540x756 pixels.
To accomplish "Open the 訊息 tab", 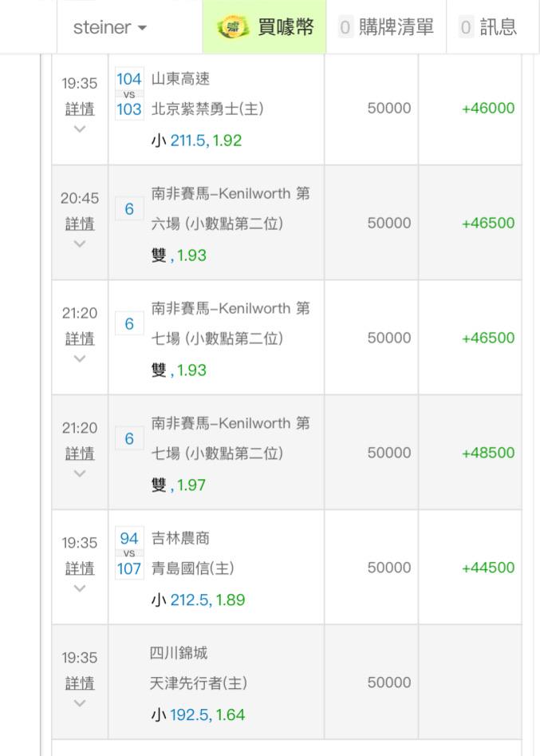I will tap(493, 26).
